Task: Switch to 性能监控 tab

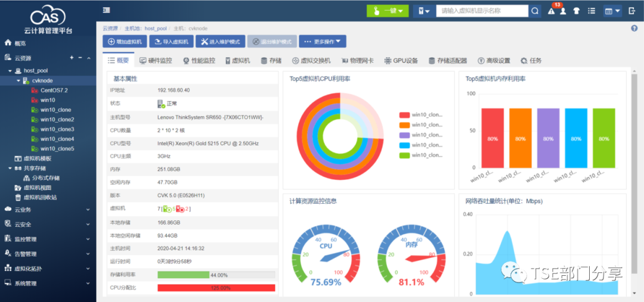Action: click(x=199, y=61)
